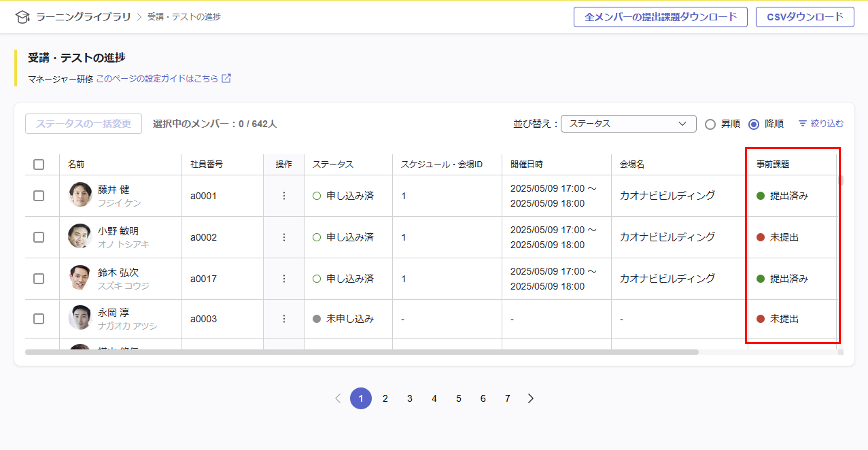Screen dimensions: 868x450
Task: Open the このページの設定ガイドはこちら link
Action: pos(157,79)
